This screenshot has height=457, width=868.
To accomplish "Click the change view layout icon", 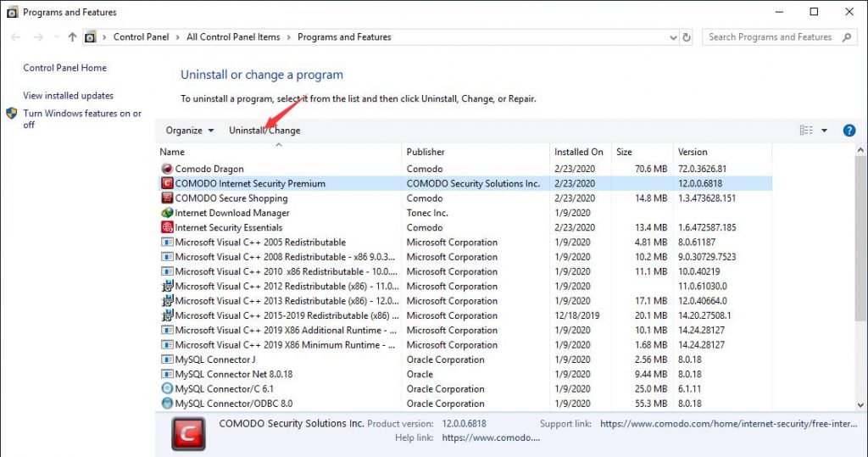I will click(806, 131).
